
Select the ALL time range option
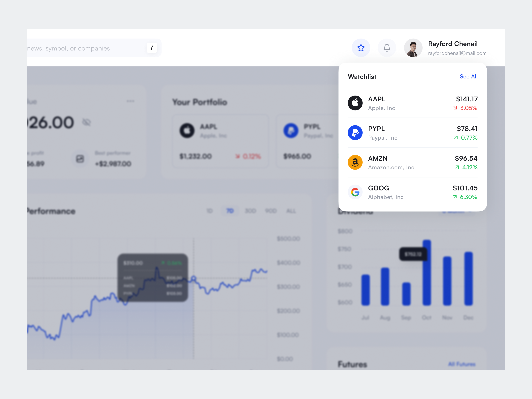291,211
